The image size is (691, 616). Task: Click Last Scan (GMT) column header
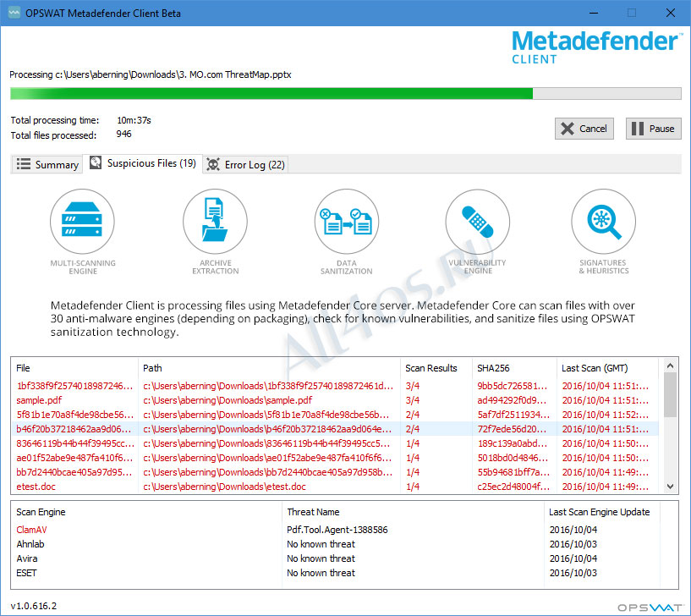point(607,368)
